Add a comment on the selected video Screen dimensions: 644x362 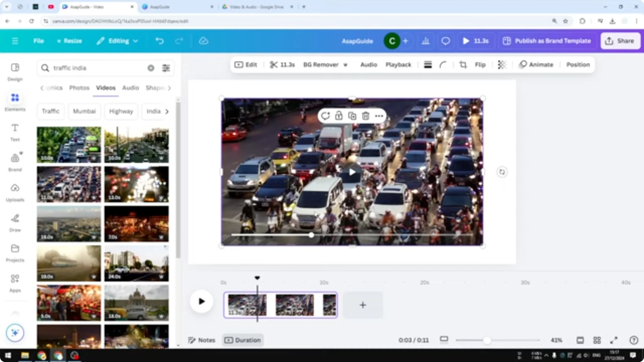tap(326, 116)
